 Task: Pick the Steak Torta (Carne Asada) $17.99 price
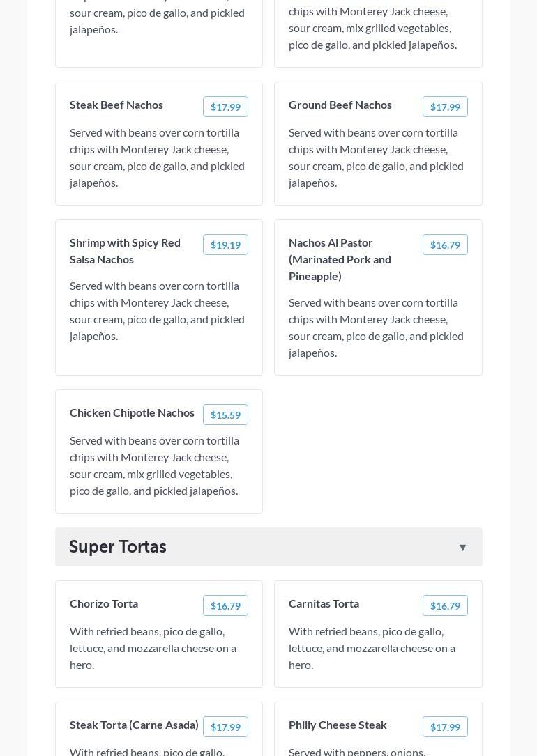coord(225,727)
